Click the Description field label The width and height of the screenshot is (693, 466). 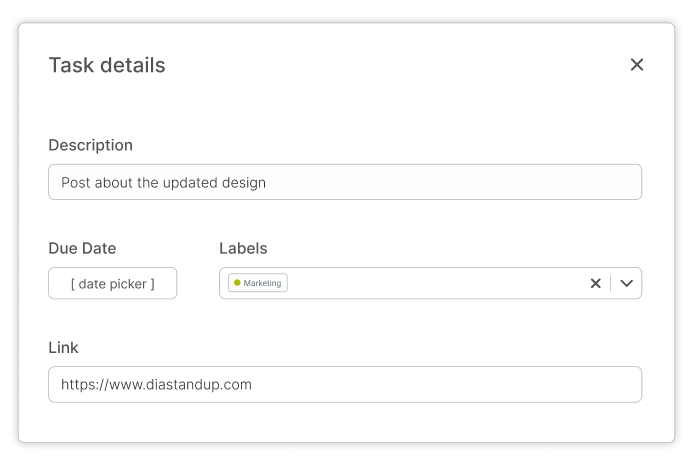(x=90, y=145)
